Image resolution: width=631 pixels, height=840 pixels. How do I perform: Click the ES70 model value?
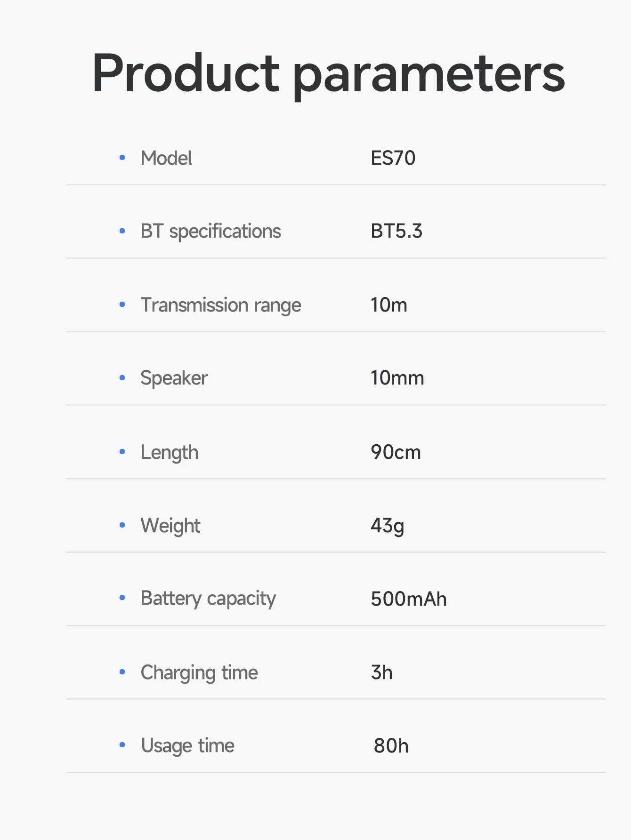pos(393,158)
